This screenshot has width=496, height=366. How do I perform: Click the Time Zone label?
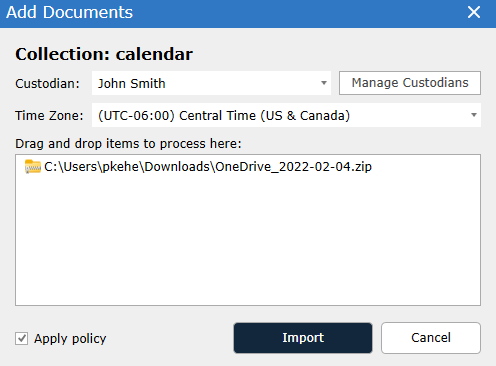point(49,116)
